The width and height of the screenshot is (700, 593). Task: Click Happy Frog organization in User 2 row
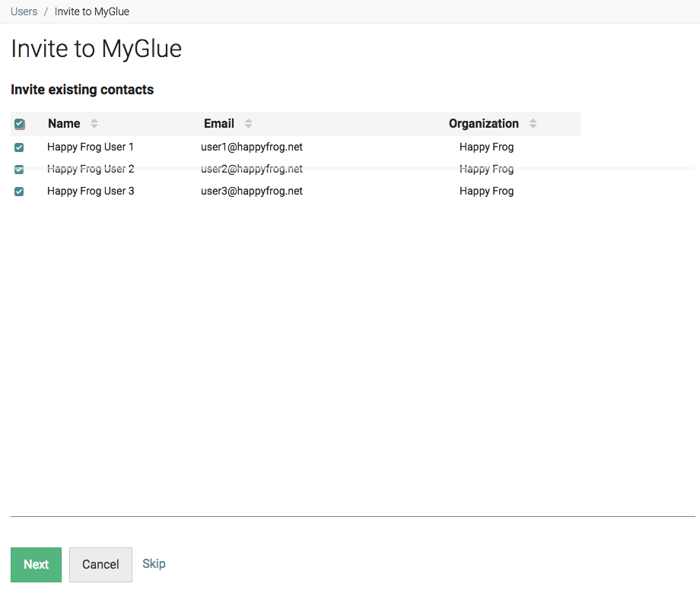[487, 169]
